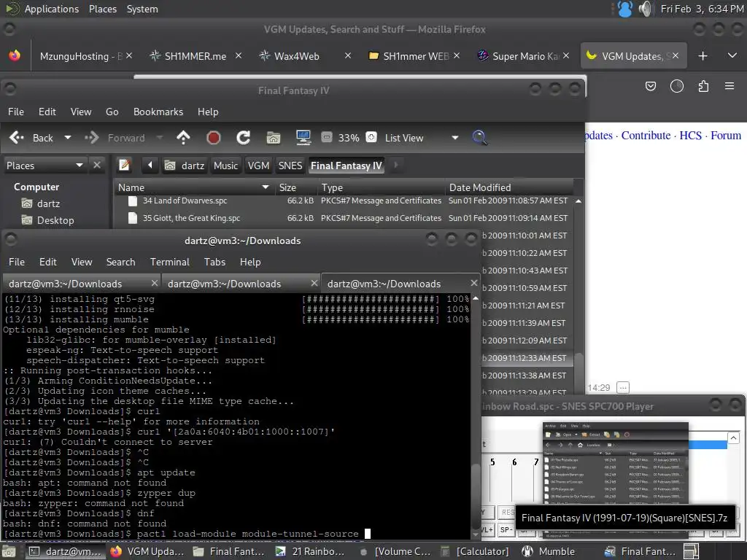This screenshot has width=747, height=560.
Task: Sort files by the Size column
Action: [x=295, y=187]
